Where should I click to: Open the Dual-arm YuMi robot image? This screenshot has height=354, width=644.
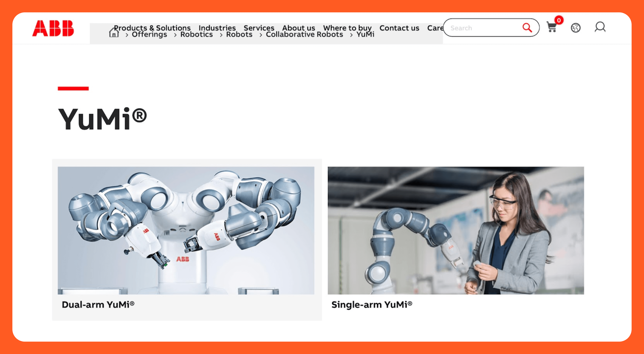(186, 230)
